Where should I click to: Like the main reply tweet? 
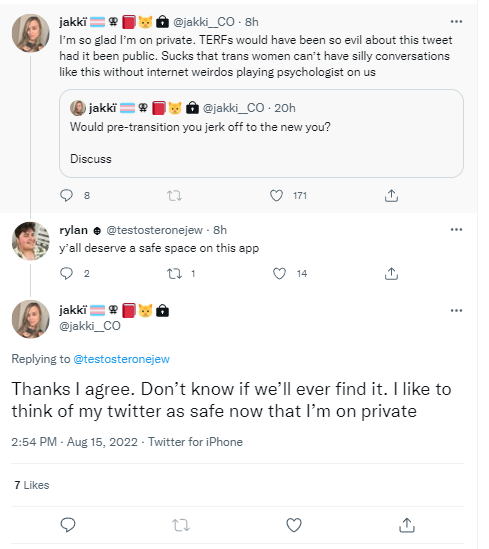pos(294,525)
